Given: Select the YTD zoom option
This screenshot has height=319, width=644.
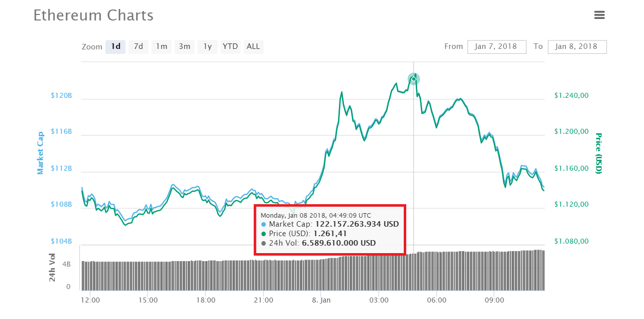Looking at the screenshot, I should (230, 46).
